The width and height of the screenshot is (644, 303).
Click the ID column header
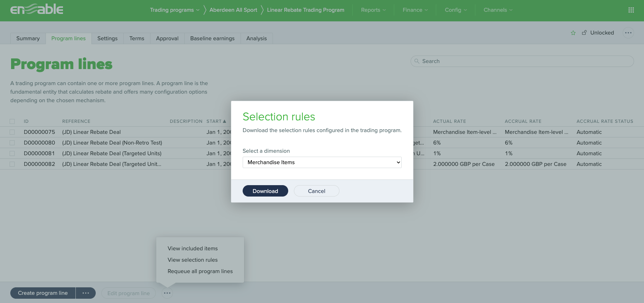coord(26,121)
